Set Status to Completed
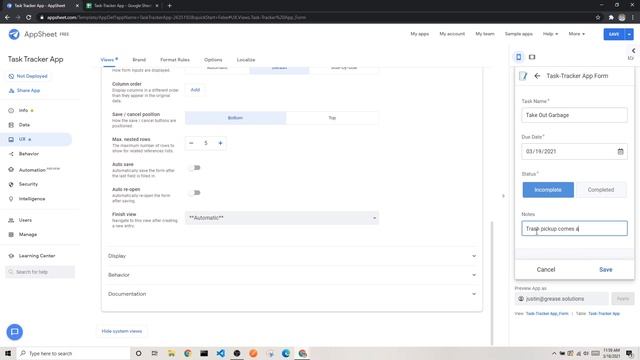The height and width of the screenshot is (360, 640). pyautogui.click(x=600, y=190)
